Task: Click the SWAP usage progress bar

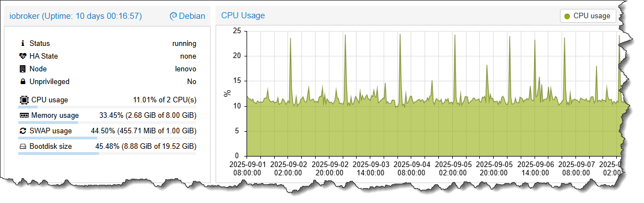Action: pos(107,138)
